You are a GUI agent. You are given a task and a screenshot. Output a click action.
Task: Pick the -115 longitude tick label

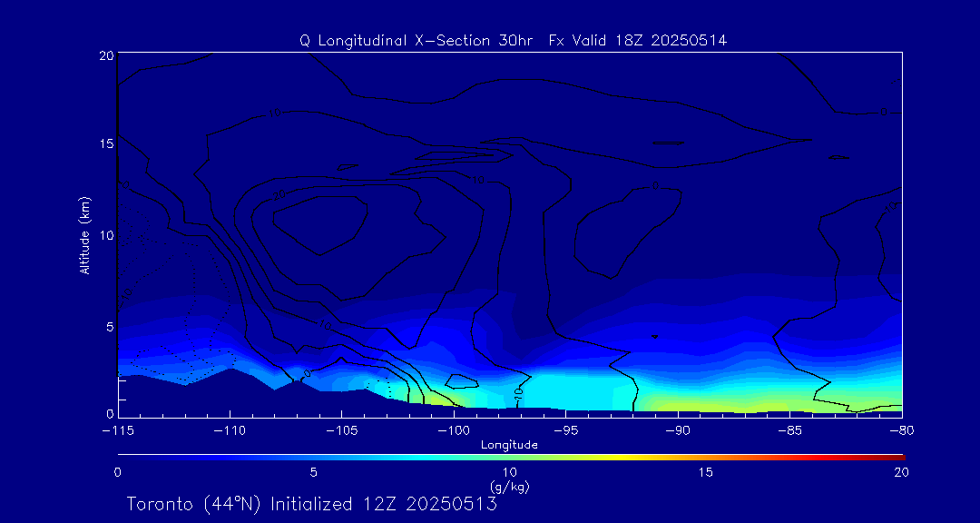click(118, 431)
